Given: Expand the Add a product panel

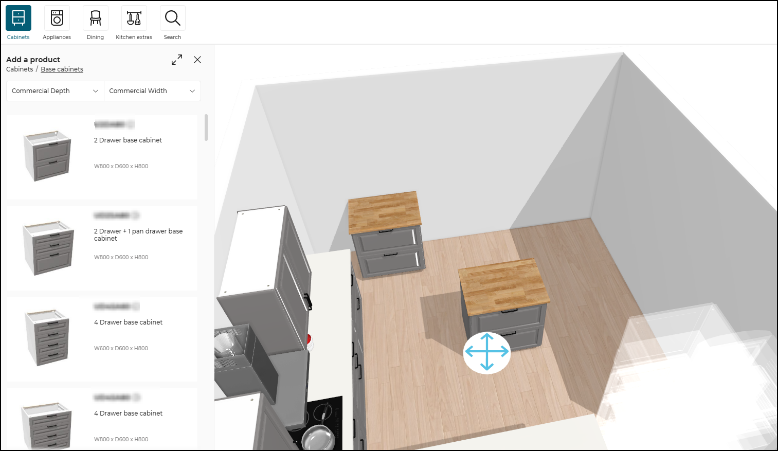Looking at the screenshot, I should click(x=177, y=60).
